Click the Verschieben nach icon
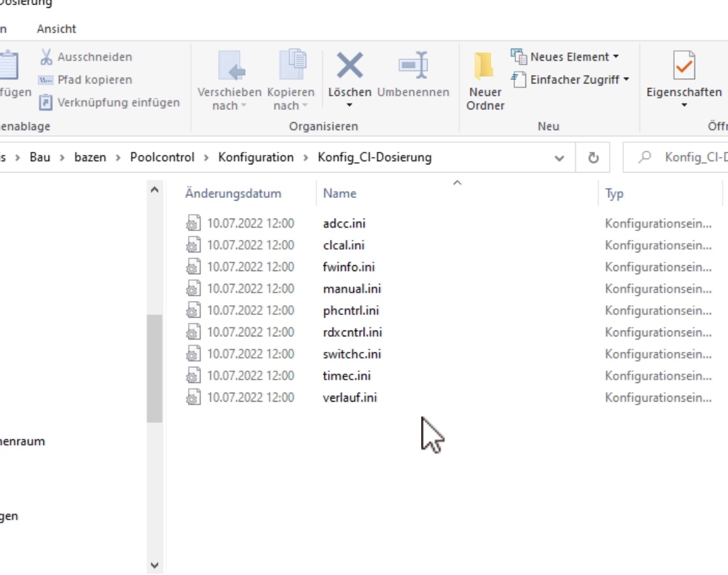This screenshot has width=728, height=575. click(232, 65)
